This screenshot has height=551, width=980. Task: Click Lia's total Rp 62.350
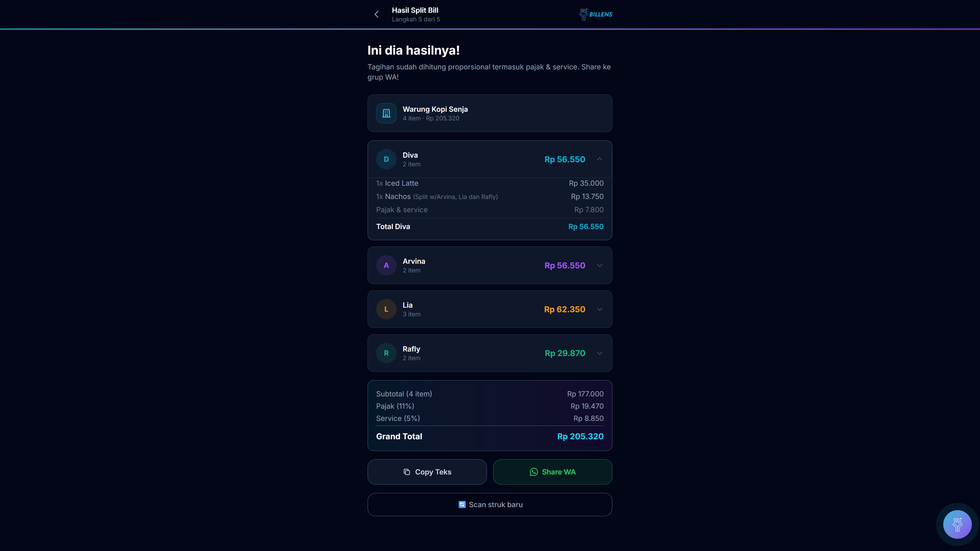(x=565, y=309)
